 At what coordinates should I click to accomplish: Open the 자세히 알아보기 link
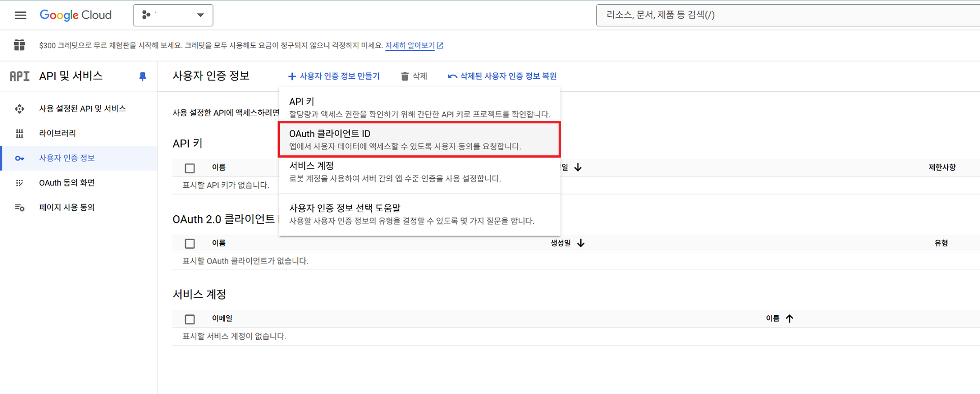[x=410, y=45]
